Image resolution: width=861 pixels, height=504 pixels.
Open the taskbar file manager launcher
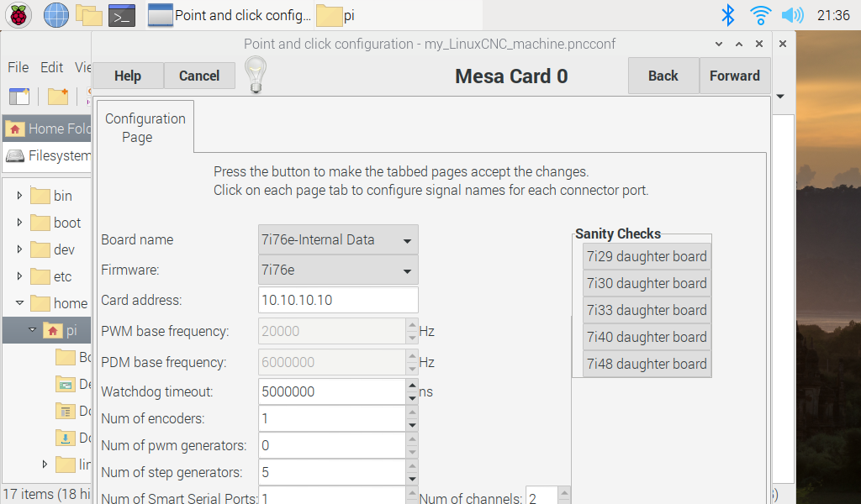[89, 15]
